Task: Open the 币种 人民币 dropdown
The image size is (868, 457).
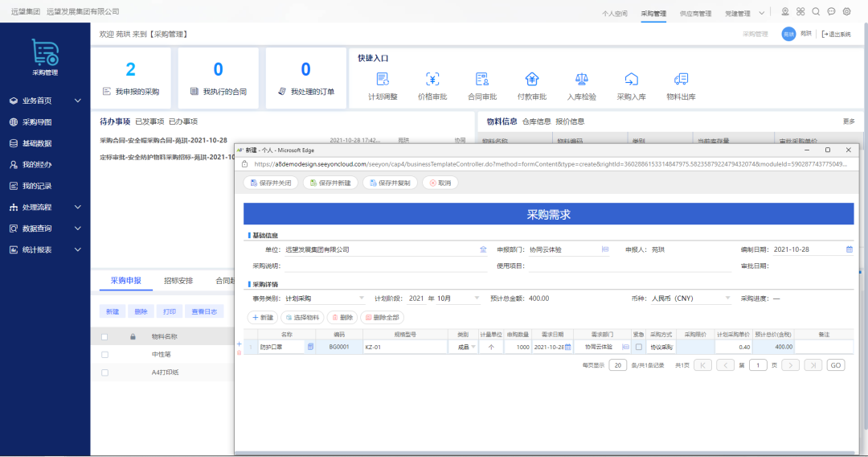Action: pyautogui.click(x=691, y=298)
